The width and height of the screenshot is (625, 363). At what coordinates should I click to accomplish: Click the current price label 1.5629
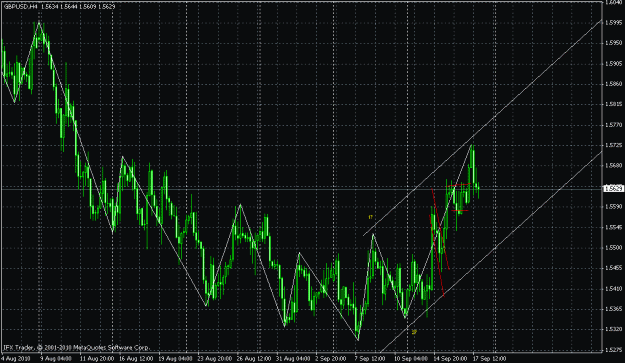(613, 188)
